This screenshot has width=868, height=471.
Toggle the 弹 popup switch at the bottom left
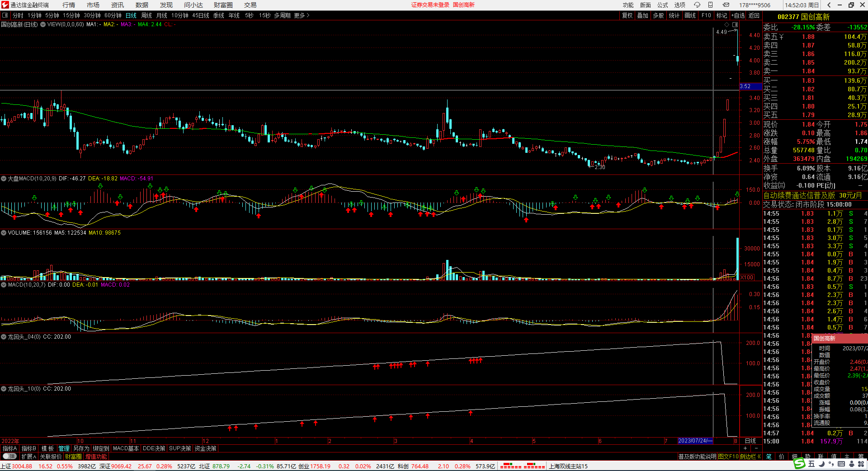tap(9, 457)
